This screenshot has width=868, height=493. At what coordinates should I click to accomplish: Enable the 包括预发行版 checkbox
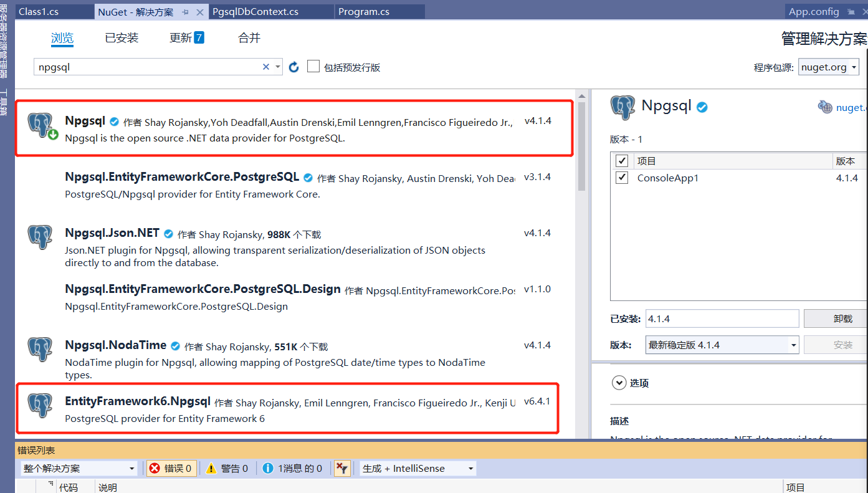[x=313, y=66]
